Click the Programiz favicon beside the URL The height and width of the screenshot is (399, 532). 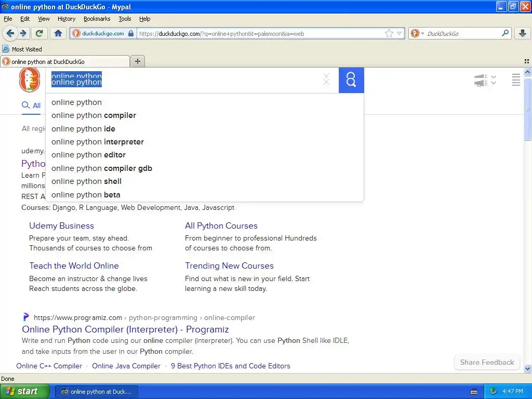tap(25, 317)
